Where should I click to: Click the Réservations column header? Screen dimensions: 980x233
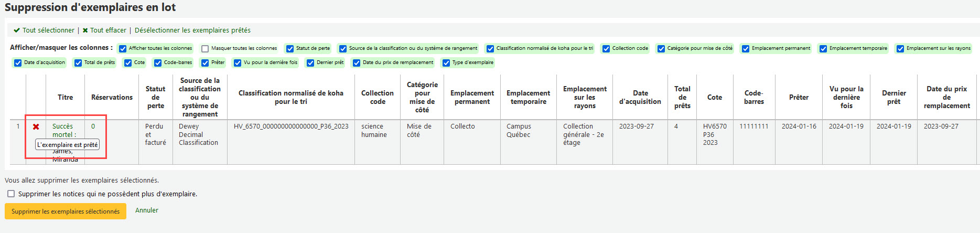[x=112, y=98]
